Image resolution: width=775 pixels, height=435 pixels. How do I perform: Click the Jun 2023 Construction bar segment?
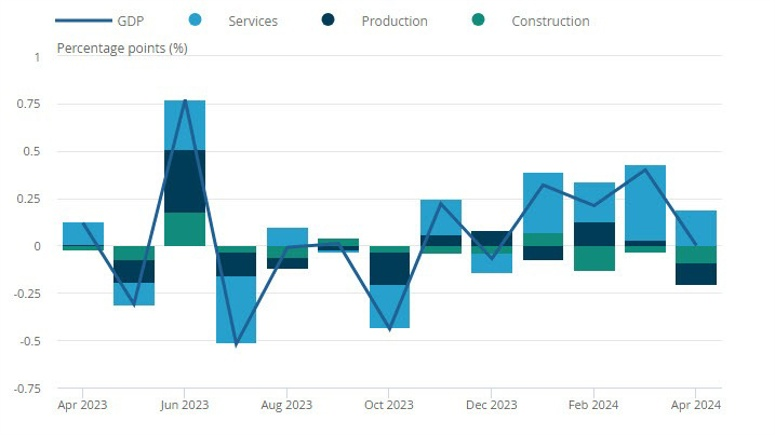point(185,229)
